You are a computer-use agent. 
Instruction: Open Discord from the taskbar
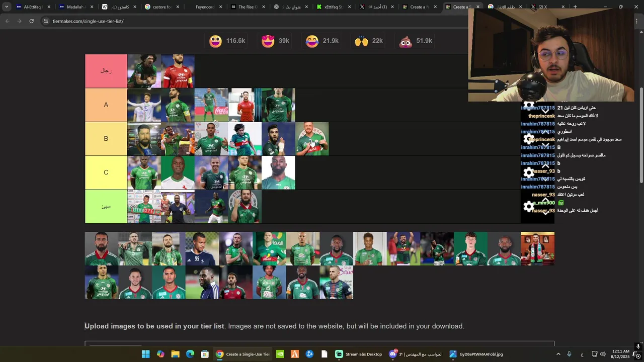pyautogui.click(x=416, y=354)
